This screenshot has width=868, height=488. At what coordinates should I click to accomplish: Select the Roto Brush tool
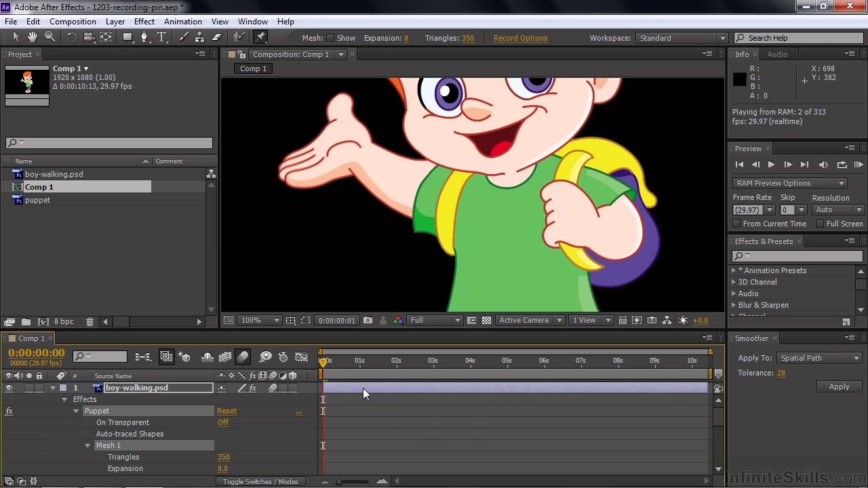tap(239, 37)
